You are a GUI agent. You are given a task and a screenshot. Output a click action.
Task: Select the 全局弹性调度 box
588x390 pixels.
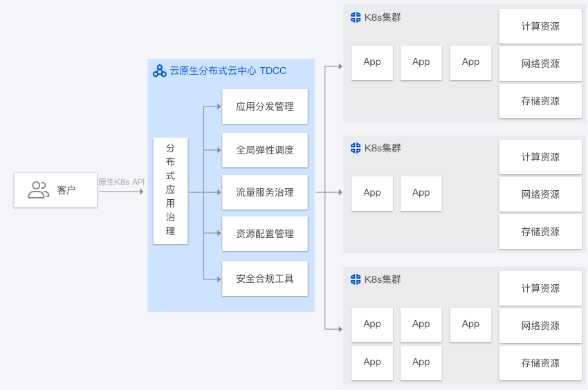(265, 150)
